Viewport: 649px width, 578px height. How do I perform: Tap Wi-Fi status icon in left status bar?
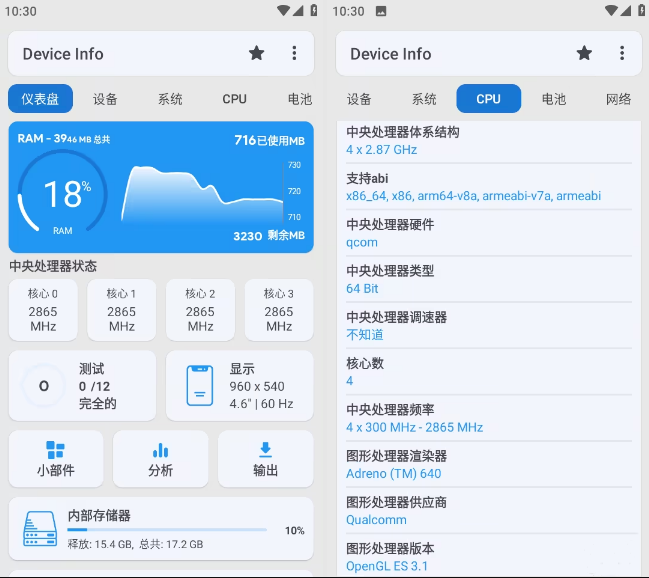pyautogui.click(x=284, y=10)
